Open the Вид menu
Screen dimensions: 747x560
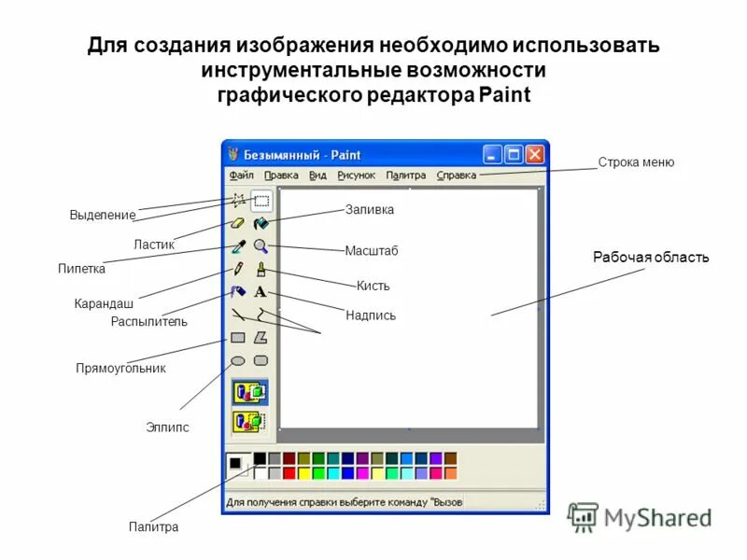coord(317,175)
